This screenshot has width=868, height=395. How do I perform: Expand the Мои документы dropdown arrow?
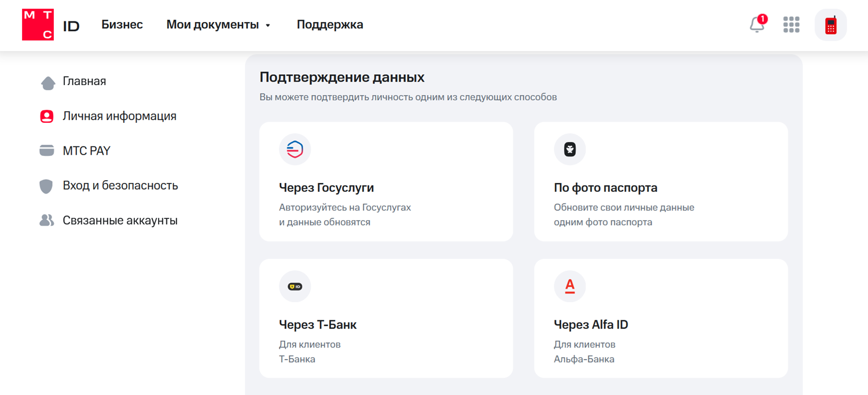coord(268,25)
